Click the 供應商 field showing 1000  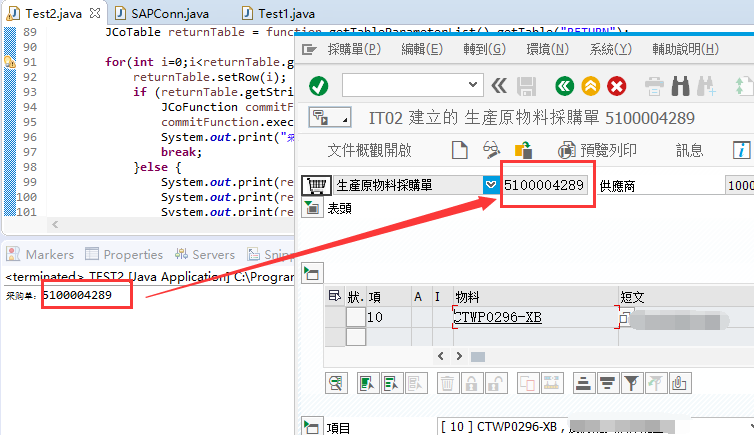(x=740, y=186)
